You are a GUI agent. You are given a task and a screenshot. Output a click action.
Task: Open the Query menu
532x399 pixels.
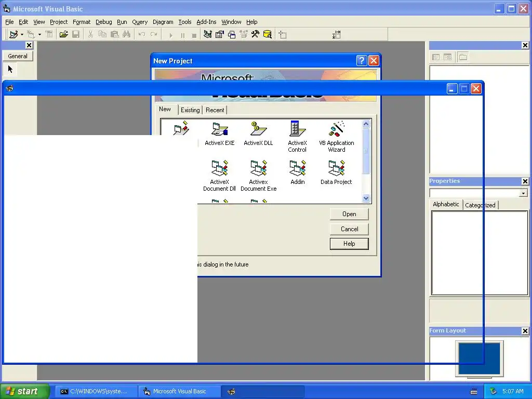click(x=140, y=22)
